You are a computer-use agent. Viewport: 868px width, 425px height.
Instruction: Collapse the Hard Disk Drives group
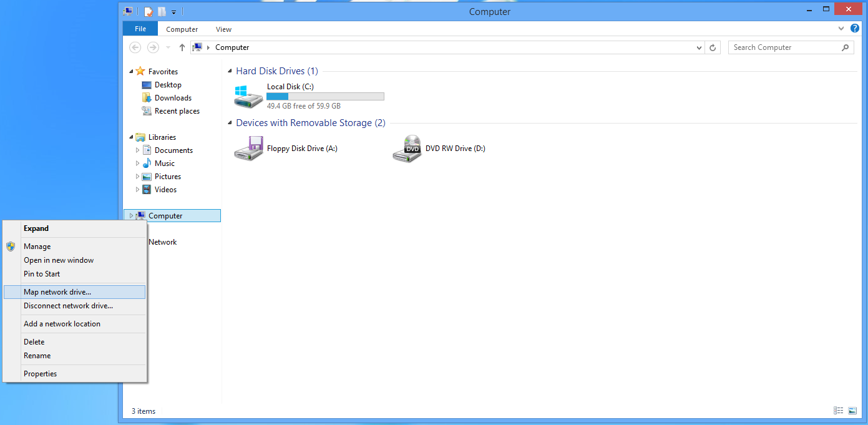229,71
